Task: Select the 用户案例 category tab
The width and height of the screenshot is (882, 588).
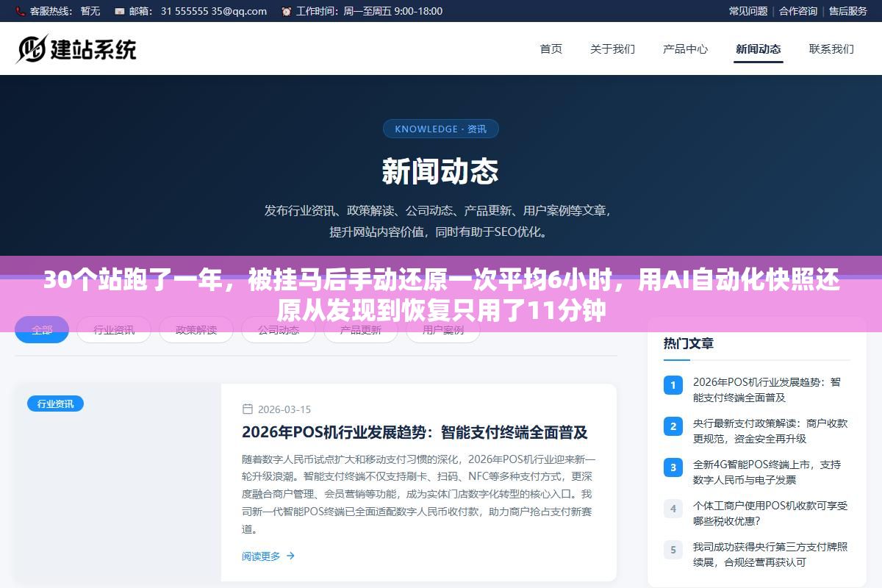Action: click(x=443, y=330)
